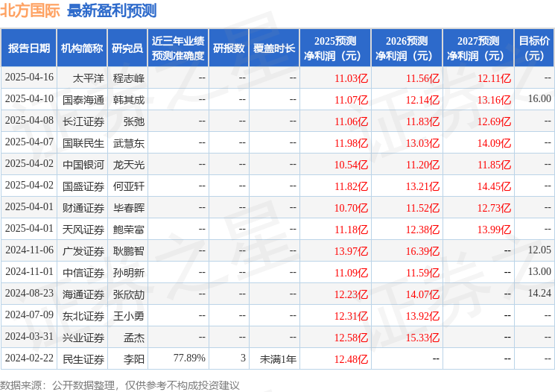
Task: Click 14.09亿 in 国联民生 row
Action: pos(495,143)
